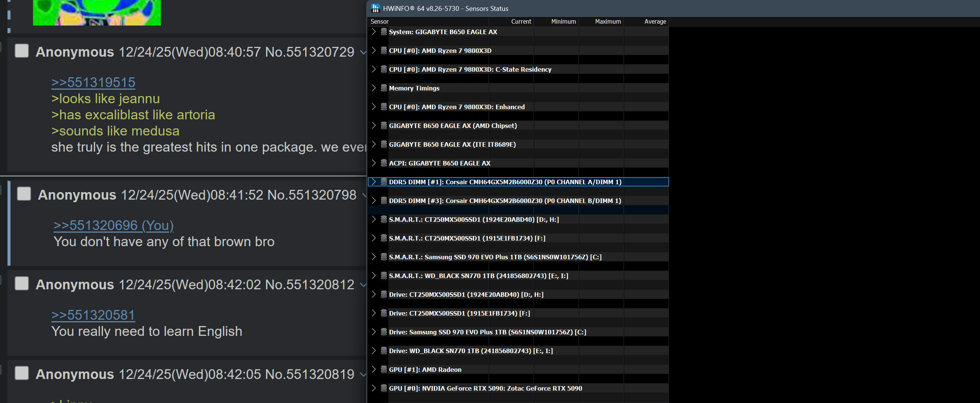980x403 pixels.
Task: Click the Average column header
Action: point(646,22)
